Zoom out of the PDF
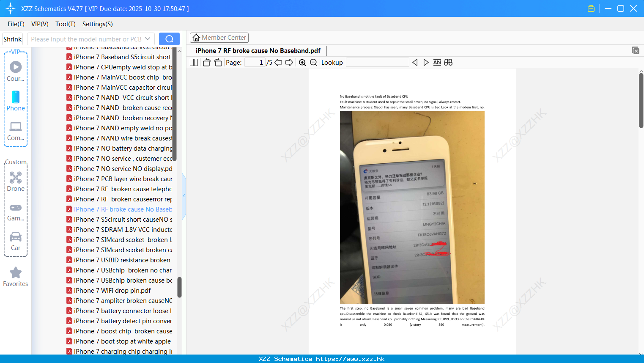Screen dimensions: 644x363 click(314, 63)
